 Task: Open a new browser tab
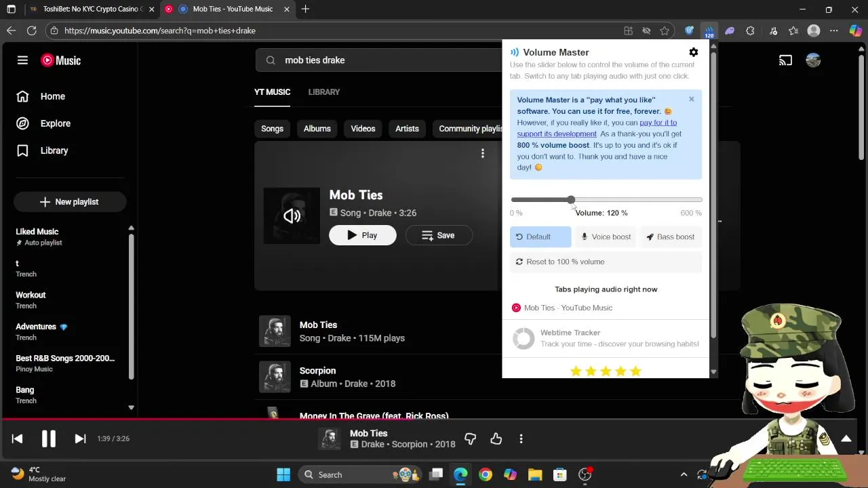tap(305, 9)
